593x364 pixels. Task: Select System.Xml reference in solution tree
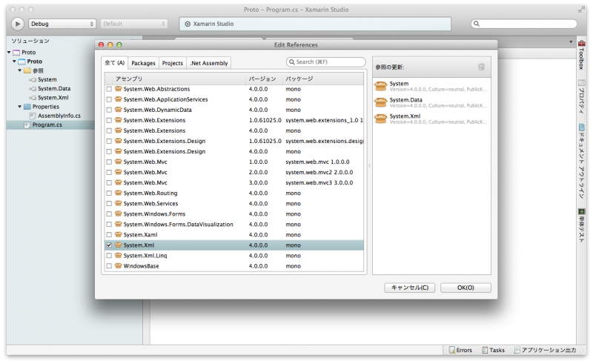(x=53, y=98)
